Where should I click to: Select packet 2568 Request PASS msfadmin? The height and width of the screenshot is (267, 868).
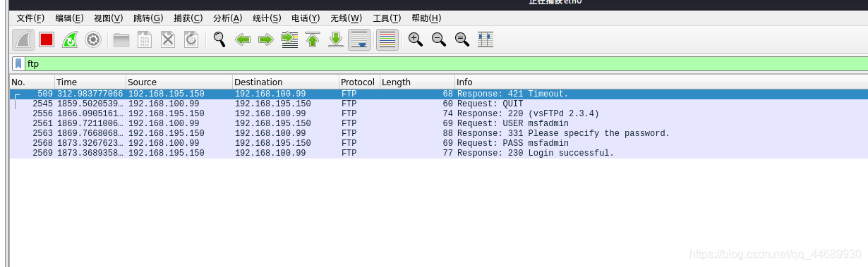pos(438,143)
